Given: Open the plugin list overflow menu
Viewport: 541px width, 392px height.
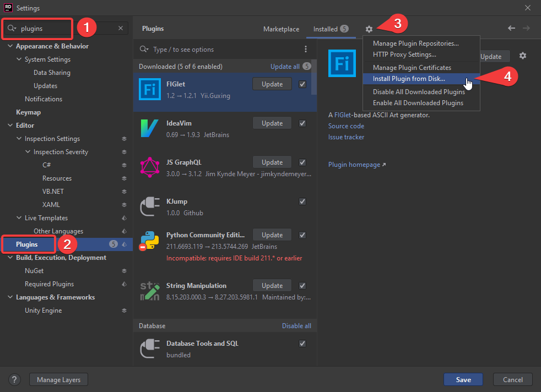Looking at the screenshot, I should (306, 49).
